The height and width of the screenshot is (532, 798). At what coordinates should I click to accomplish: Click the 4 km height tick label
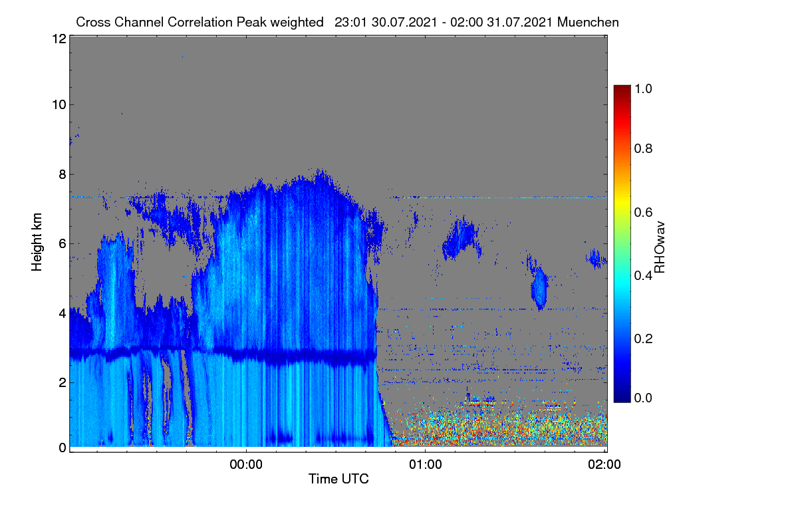(62, 313)
